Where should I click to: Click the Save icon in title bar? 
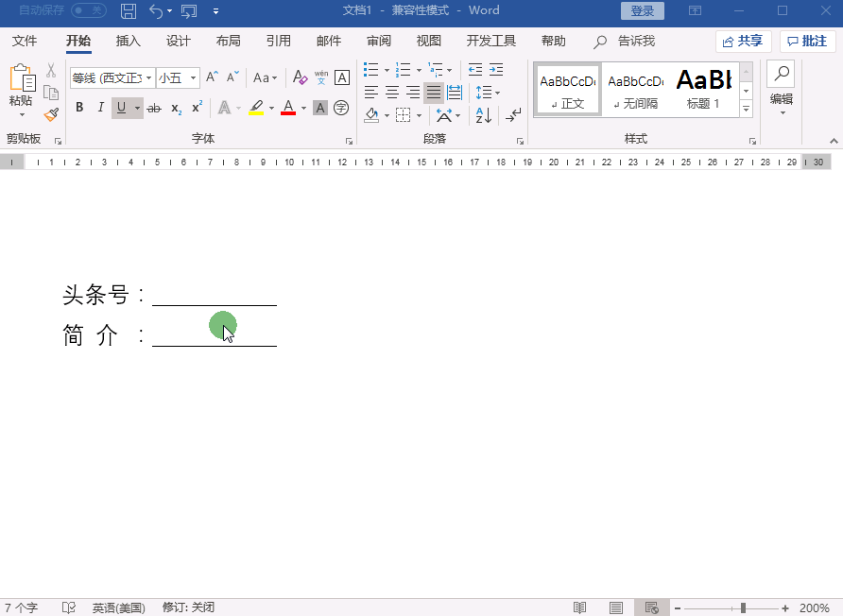pos(129,11)
